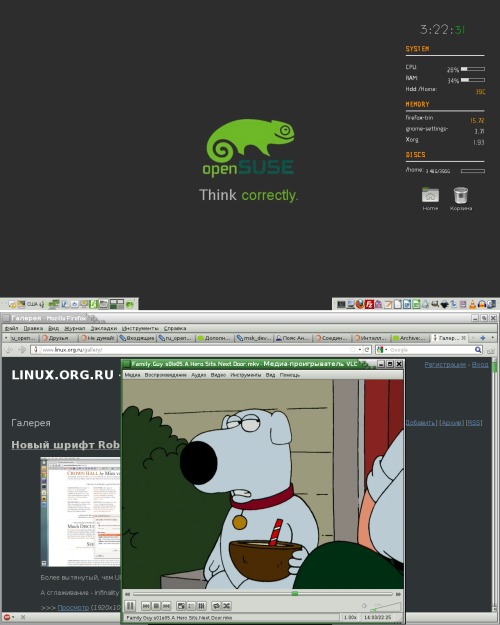The height and width of the screenshot is (625, 500).
Task: Open terminal icon in panel
Action: pos(341,305)
